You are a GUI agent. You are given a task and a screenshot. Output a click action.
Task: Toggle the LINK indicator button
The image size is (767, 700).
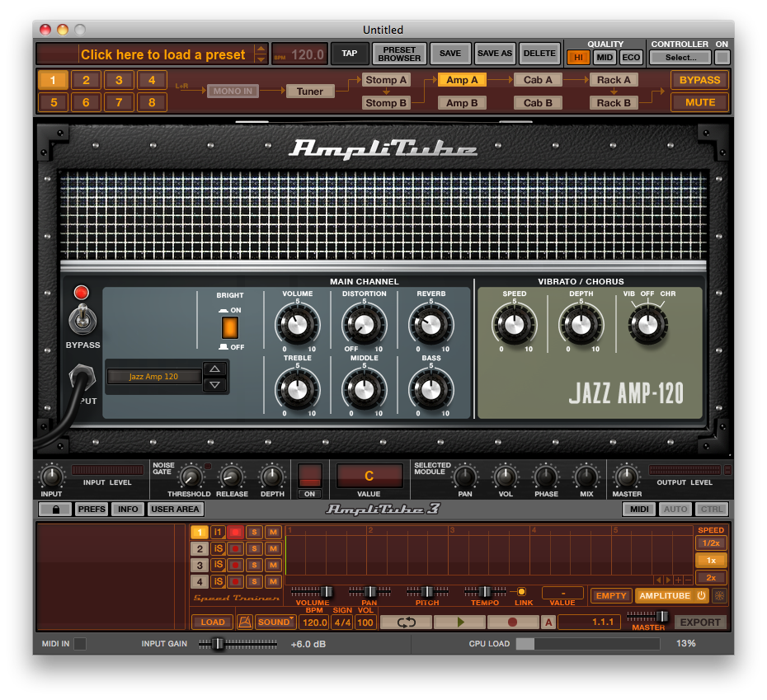521,592
